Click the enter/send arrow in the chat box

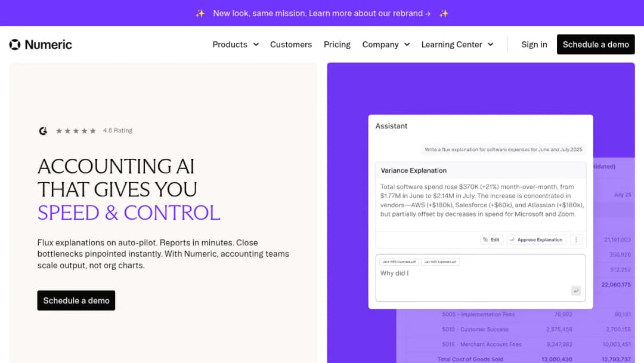coord(576,291)
